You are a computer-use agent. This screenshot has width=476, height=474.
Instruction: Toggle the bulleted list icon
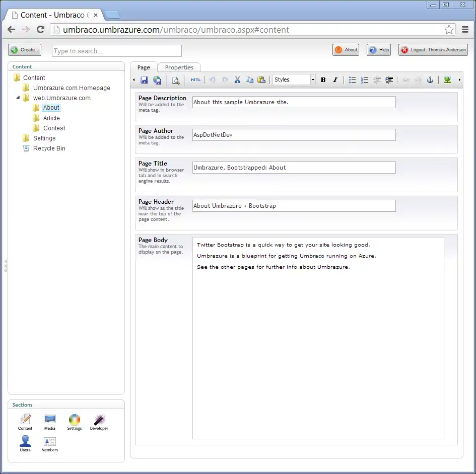coord(352,80)
